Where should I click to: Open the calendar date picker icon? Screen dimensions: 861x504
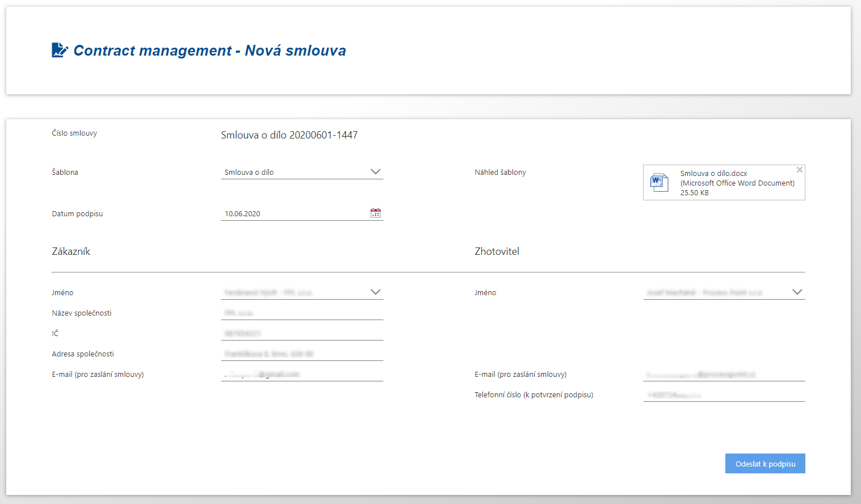(375, 213)
